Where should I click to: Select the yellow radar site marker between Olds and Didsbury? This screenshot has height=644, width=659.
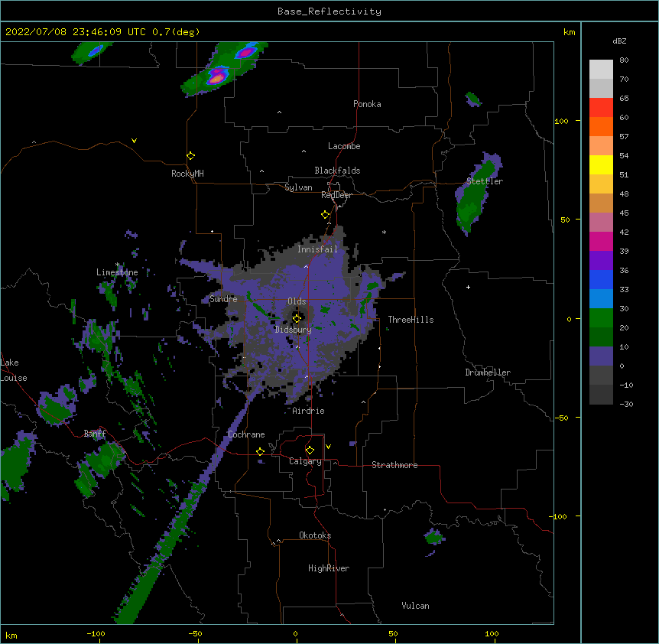pos(297,318)
